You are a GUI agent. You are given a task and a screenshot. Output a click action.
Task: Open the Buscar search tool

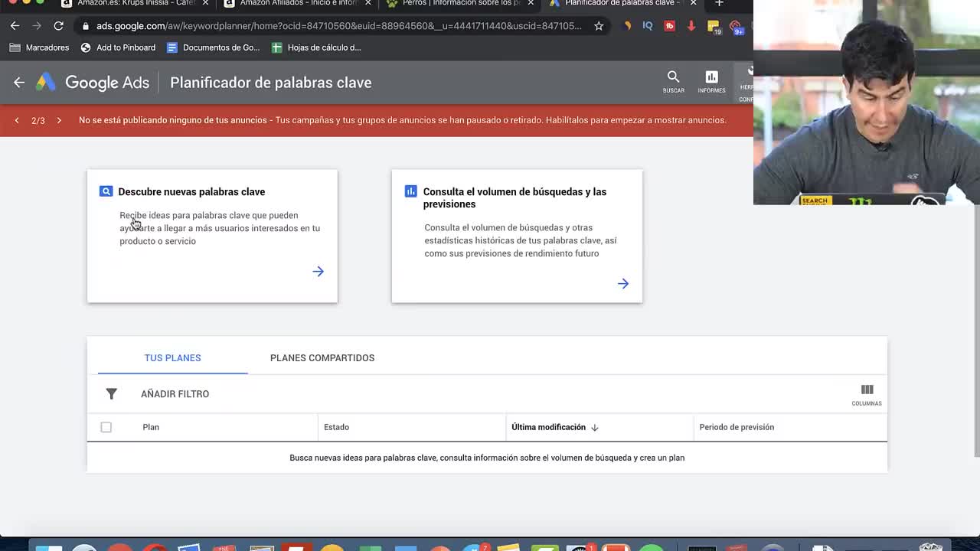tap(673, 82)
